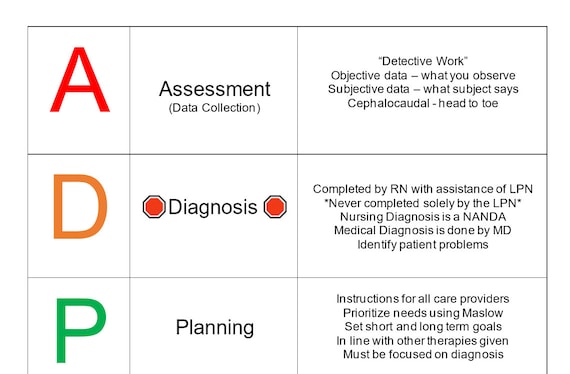Click the Identify patient problems line
The height and width of the screenshot is (374, 570).
423,245
